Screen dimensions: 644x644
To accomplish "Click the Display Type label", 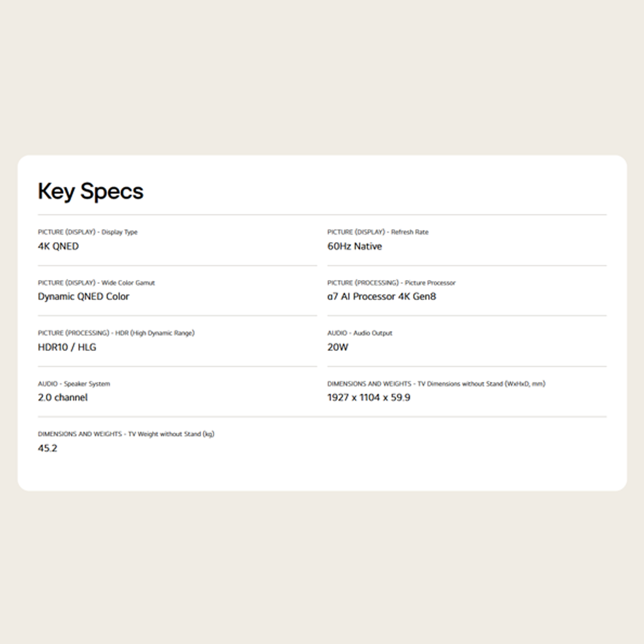I will tap(88, 232).
